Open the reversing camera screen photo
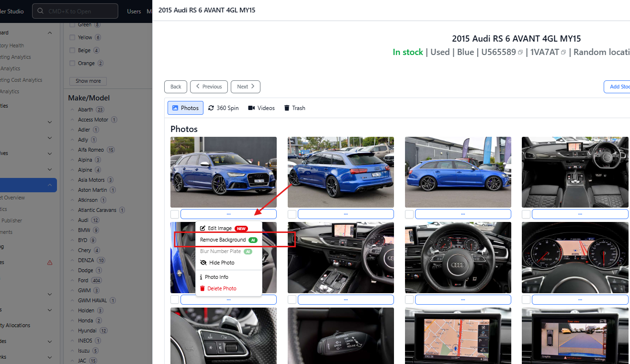 tap(575, 336)
